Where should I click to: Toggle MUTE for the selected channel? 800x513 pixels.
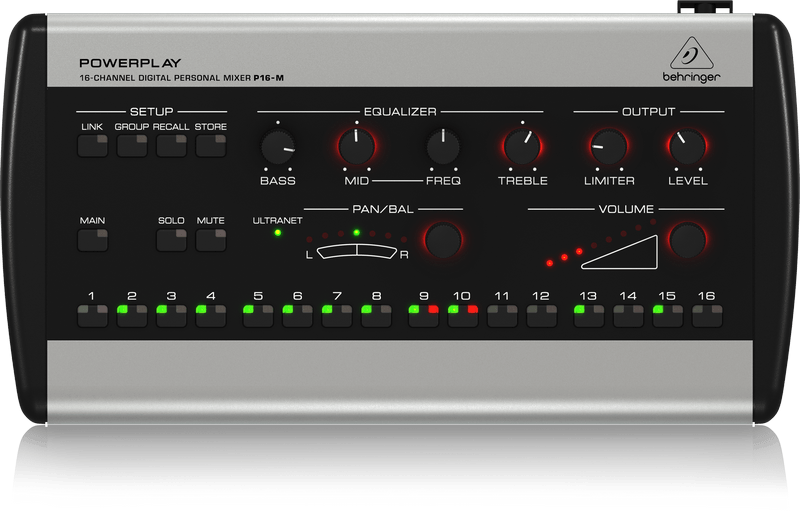(x=210, y=240)
